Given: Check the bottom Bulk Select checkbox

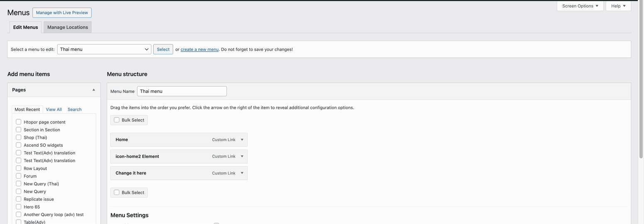Looking at the screenshot, I should point(117,192).
